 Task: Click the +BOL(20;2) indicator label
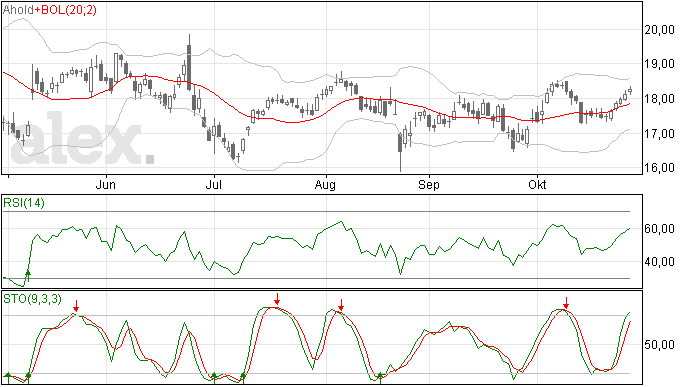(x=65, y=10)
